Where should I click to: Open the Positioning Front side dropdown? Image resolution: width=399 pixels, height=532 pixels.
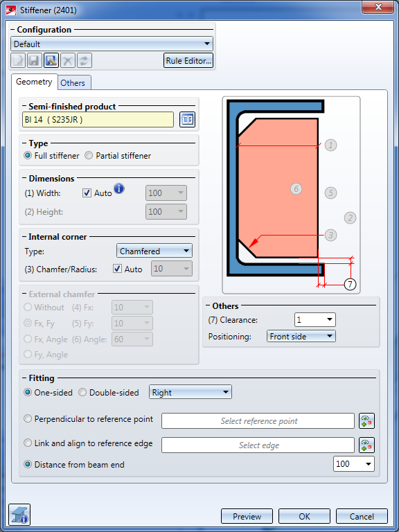tap(301, 337)
